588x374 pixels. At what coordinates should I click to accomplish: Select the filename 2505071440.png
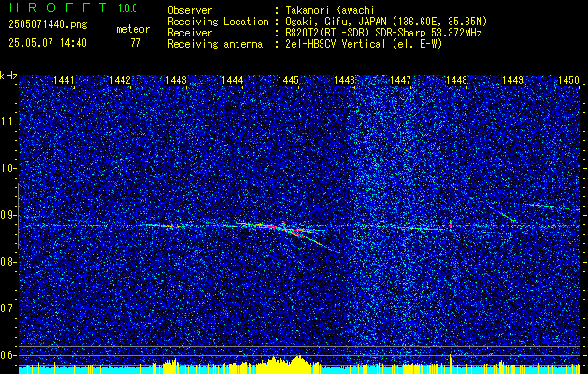pos(48,25)
